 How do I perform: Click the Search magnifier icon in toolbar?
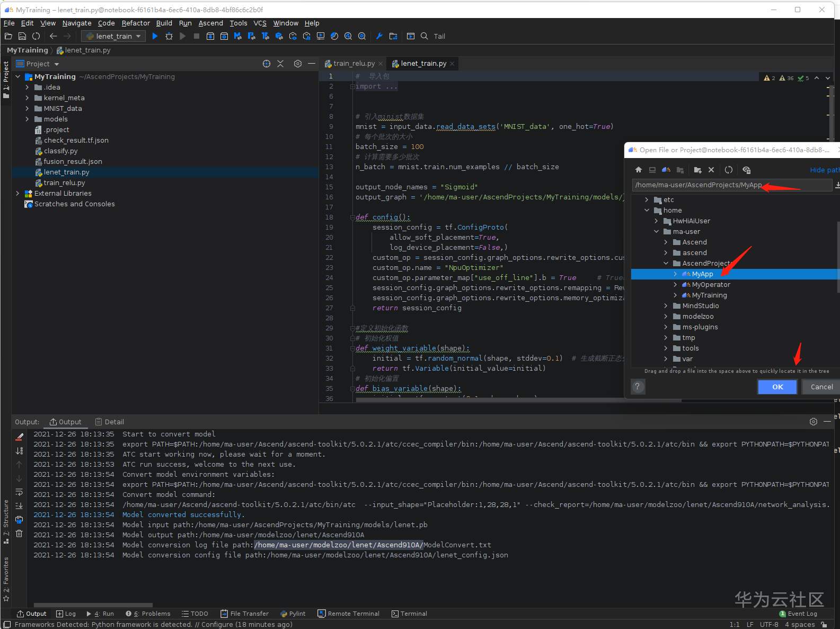[425, 36]
